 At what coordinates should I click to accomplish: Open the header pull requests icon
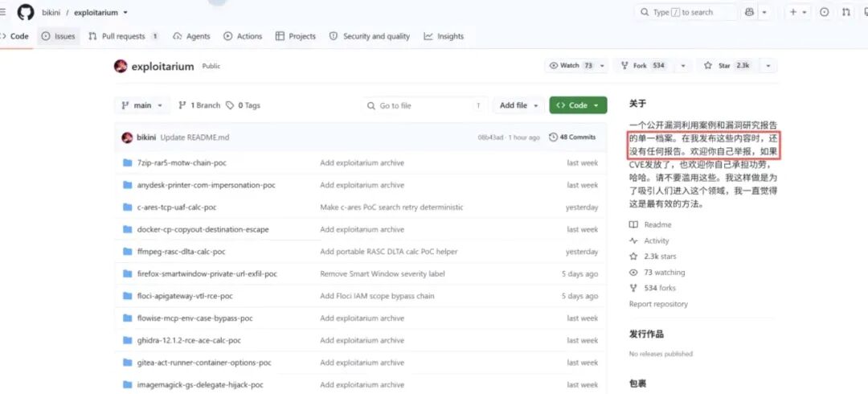[x=845, y=12]
